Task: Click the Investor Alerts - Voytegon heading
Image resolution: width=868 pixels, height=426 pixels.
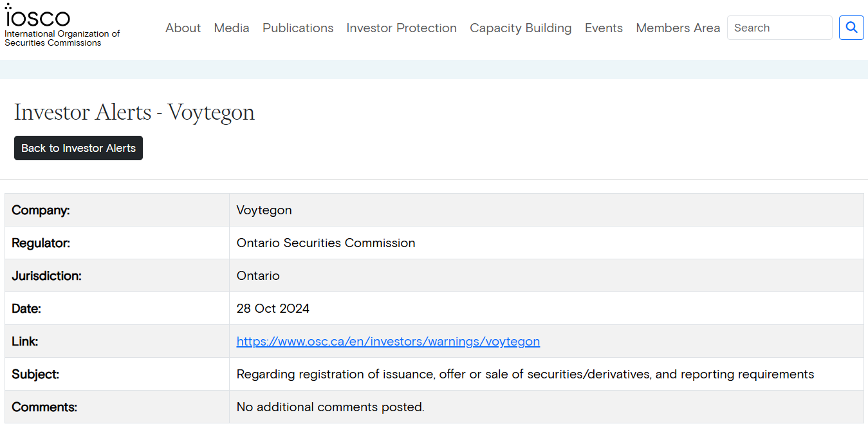Action: click(x=134, y=113)
